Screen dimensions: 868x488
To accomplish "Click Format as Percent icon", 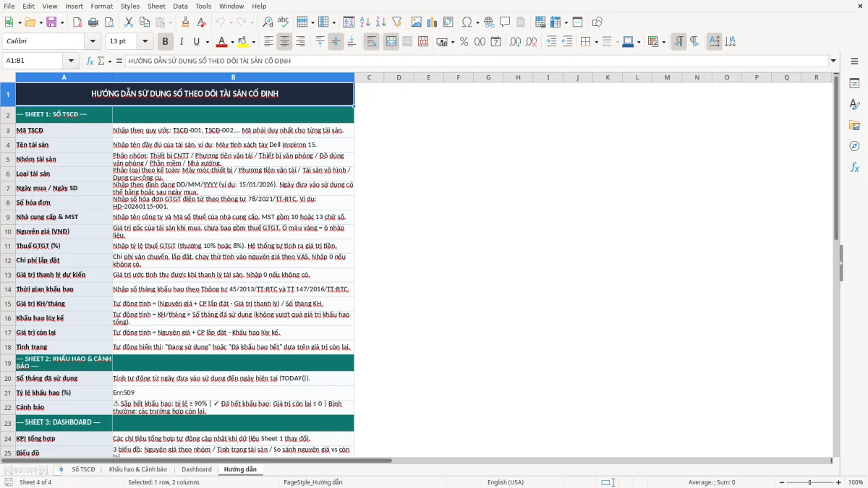I will point(464,42).
